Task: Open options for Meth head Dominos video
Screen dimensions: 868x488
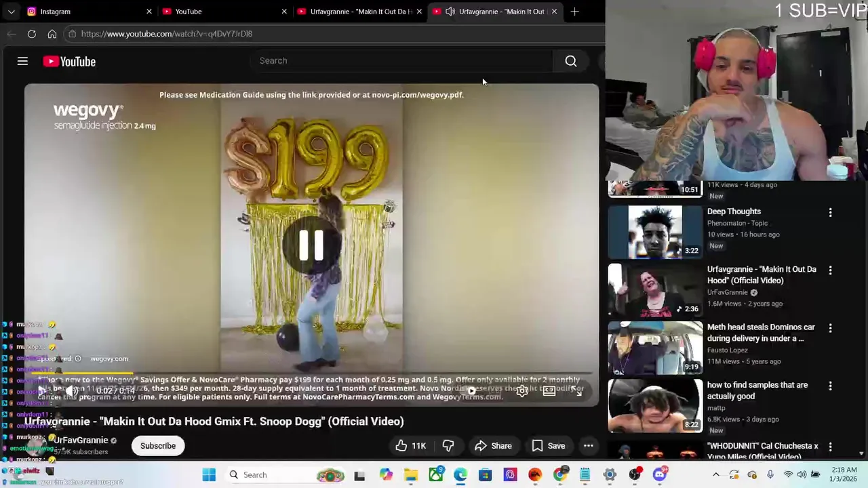Action: [830, 328]
